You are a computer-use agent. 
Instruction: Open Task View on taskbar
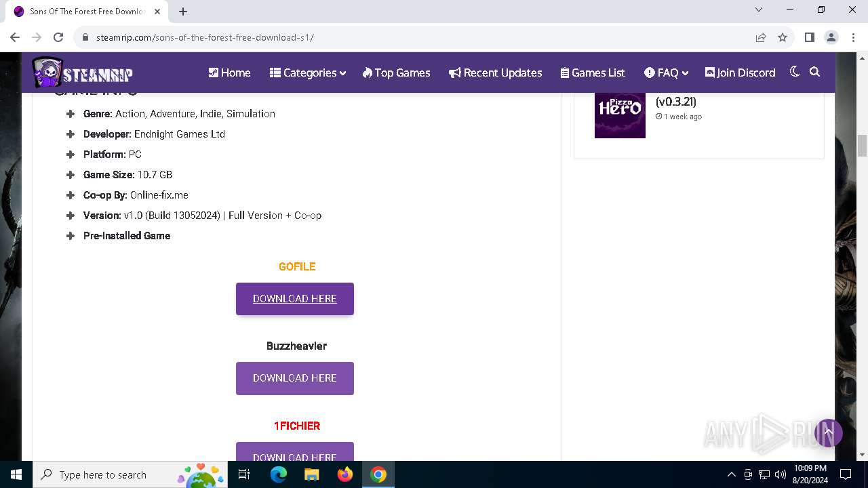point(244,474)
